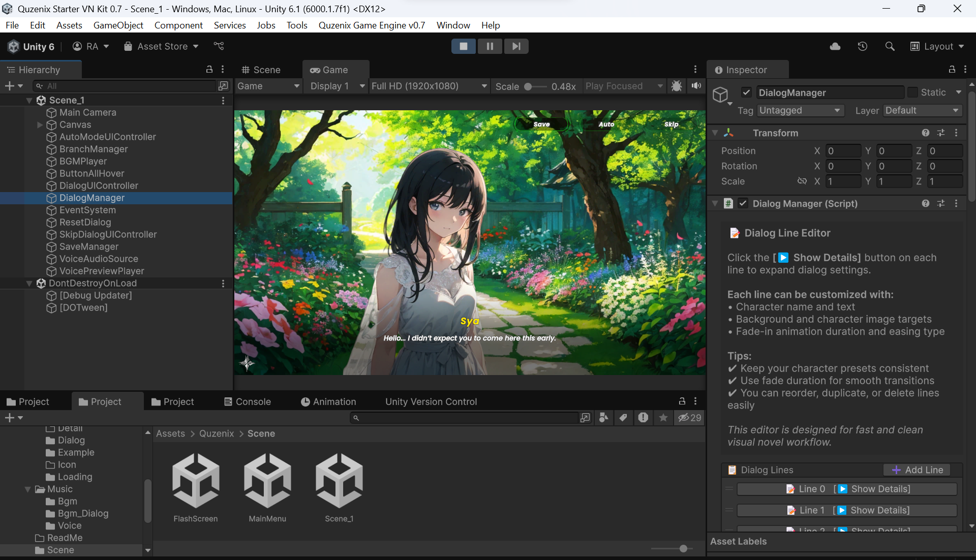Search by label in Project panel
976x560 pixels.
click(623, 418)
